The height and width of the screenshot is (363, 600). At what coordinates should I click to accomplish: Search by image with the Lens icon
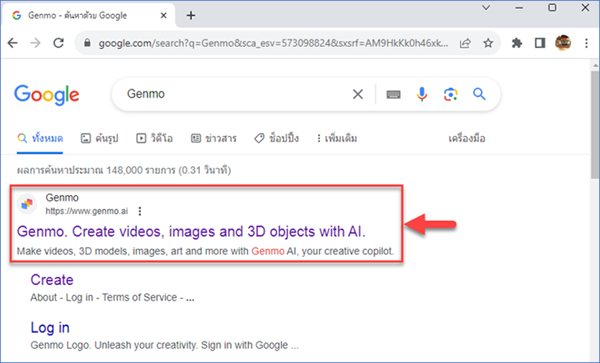[450, 94]
